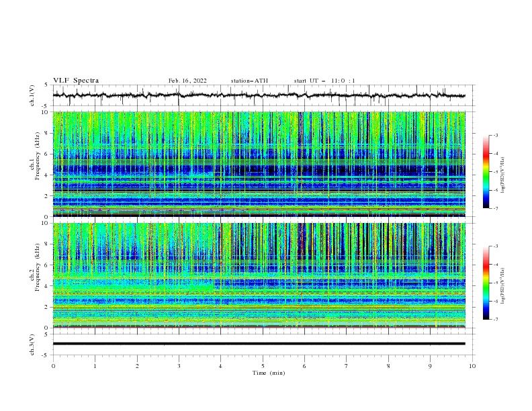The height and width of the screenshot is (411, 532).
Task: Click time axis tick label '3'
Action: (x=179, y=366)
